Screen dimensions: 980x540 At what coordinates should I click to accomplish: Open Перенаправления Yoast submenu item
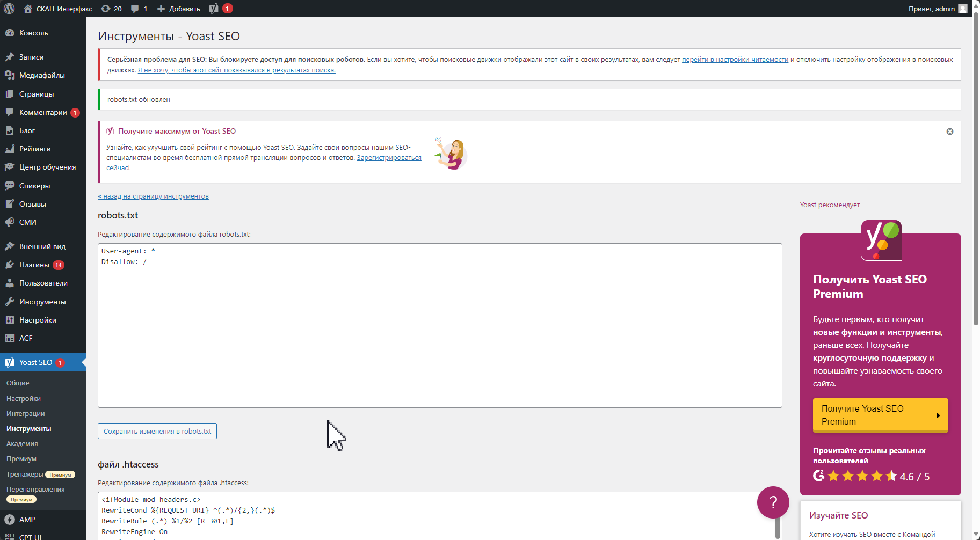click(x=35, y=489)
